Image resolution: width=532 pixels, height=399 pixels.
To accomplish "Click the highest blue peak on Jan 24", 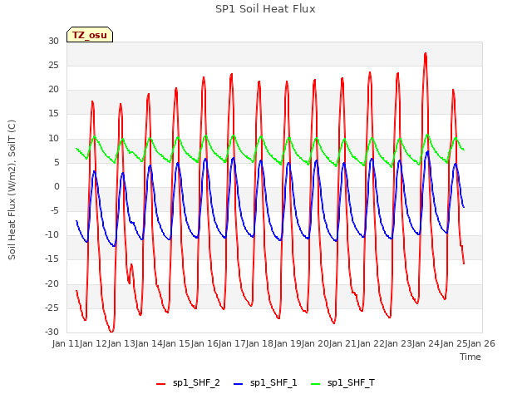I will (x=427, y=151).
